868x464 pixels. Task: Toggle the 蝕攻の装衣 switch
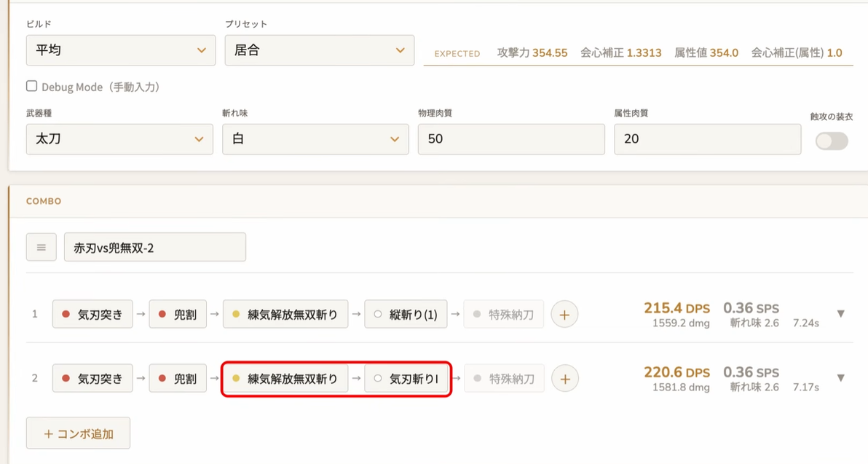(832, 141)
